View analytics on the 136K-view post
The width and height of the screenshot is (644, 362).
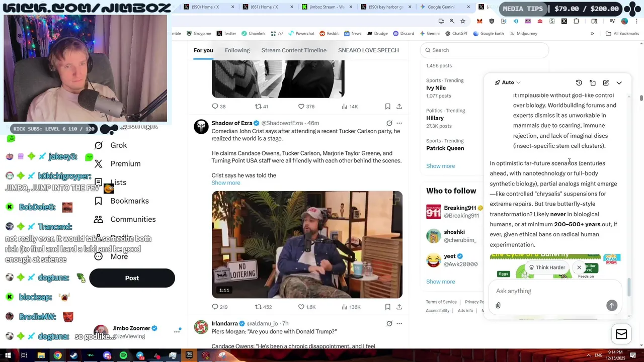pos(351,307)
